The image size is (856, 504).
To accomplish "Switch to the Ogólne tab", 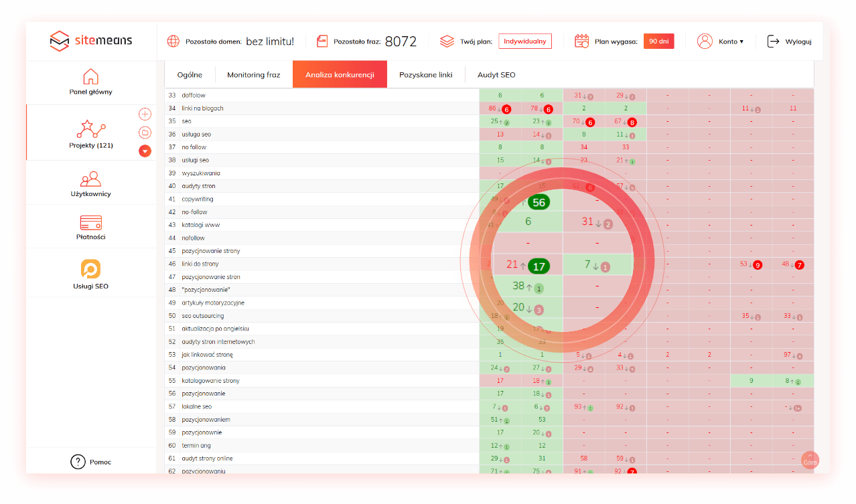I will [x=190, y=75].
